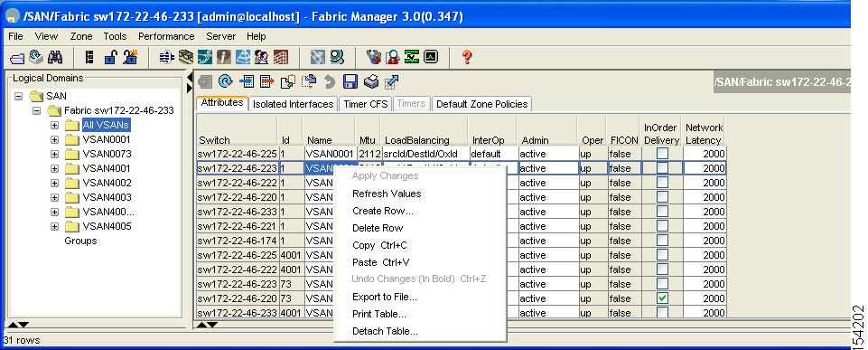Click the teal running figure icon
This screenshot has height=350, width=868.
pyautogui.click(x=205, y=57)
